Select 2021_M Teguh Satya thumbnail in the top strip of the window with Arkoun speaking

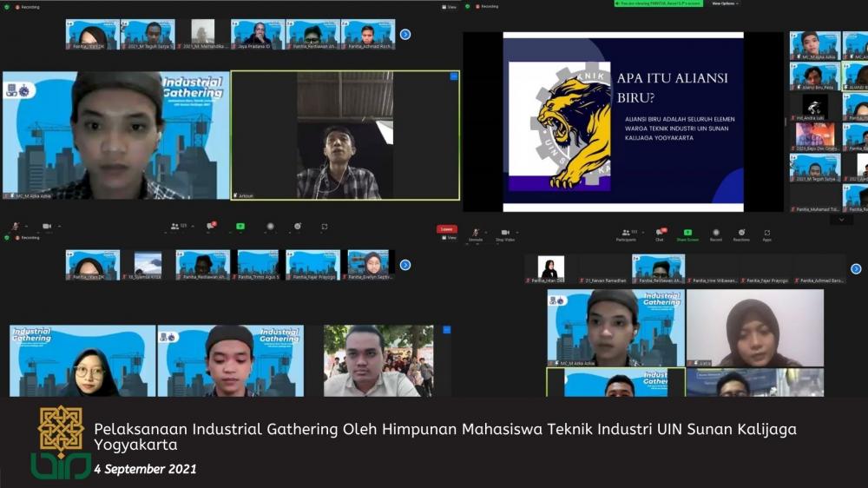pos(148,35)
